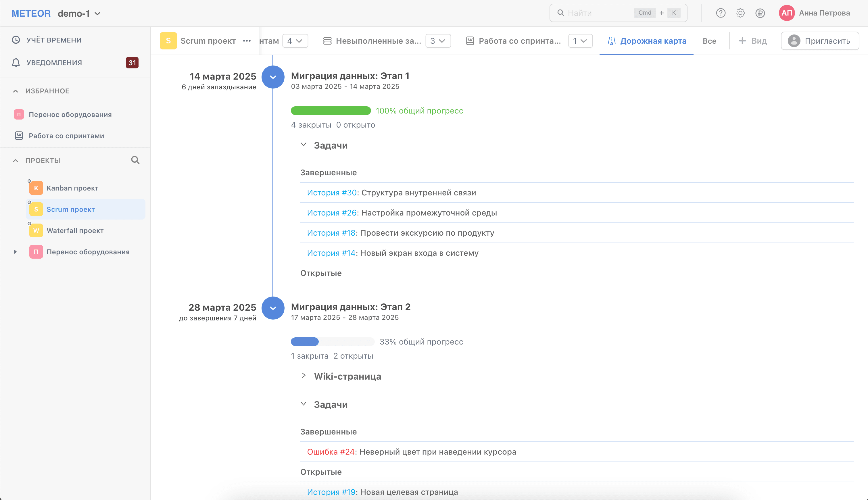Click Scrum проект header title
Viewport: 868px width, 500px height.
click(x=208, y=41)
